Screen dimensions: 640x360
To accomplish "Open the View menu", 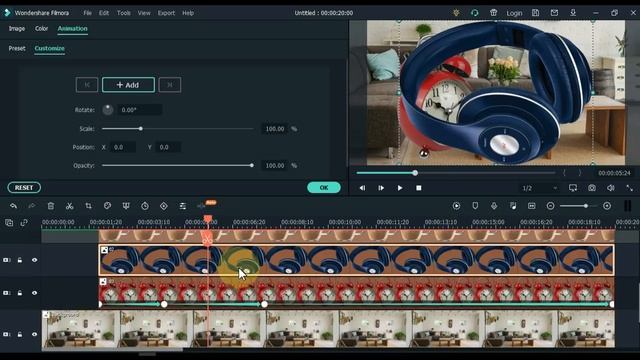I will [x=144, y=13].
